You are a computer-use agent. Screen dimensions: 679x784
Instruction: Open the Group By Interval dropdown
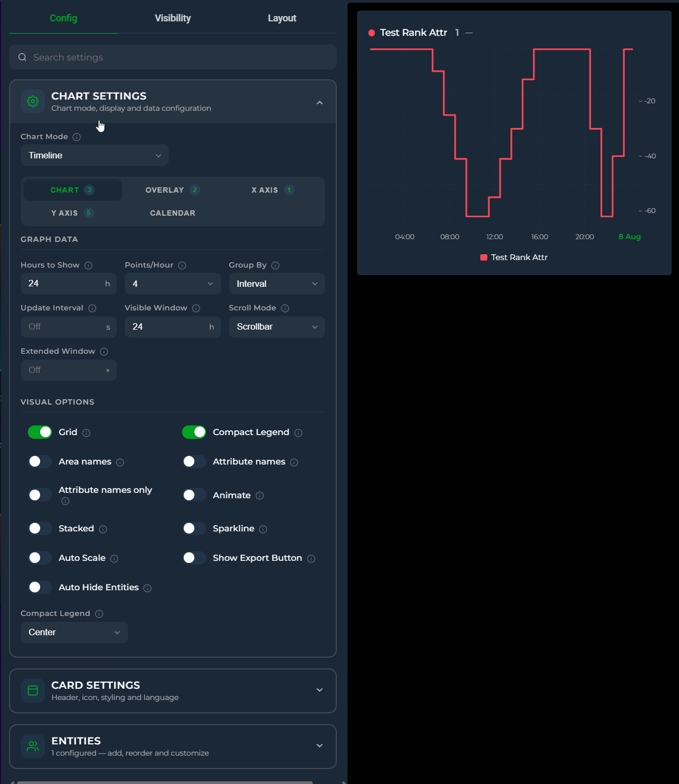[277, 284]
